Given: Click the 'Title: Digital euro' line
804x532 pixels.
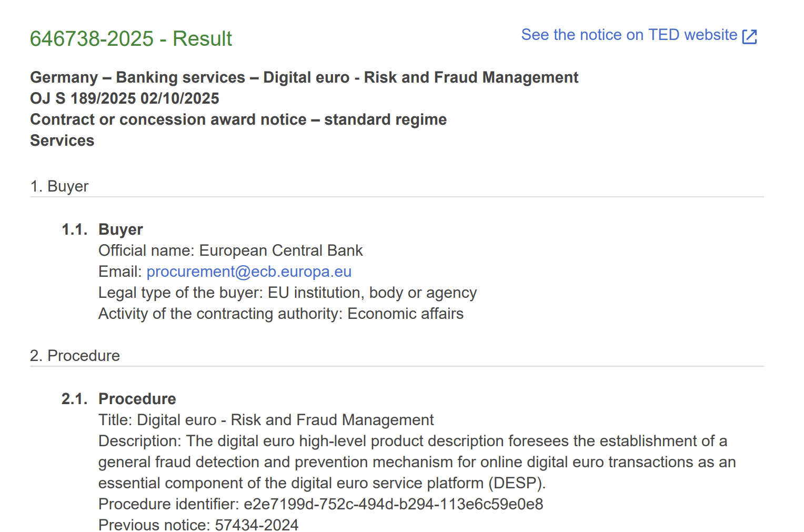Looking at the screenshot, I should (266, 420).
